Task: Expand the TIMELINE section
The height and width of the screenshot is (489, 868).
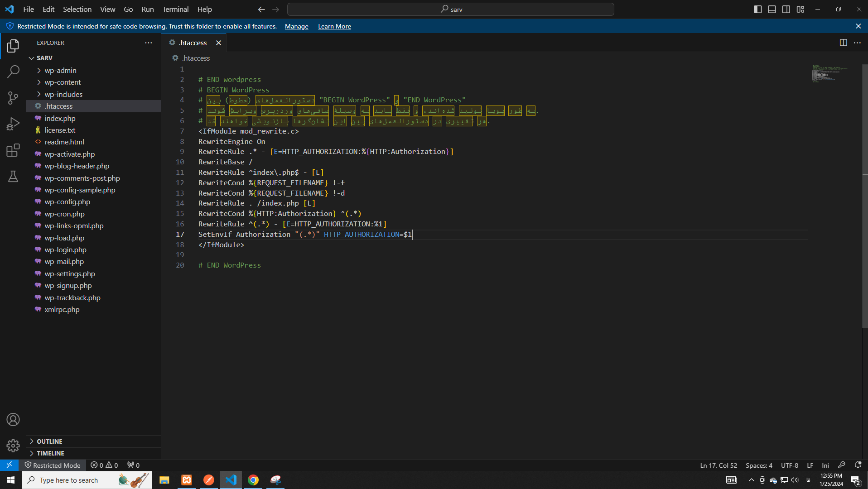Action: [93, 453]
